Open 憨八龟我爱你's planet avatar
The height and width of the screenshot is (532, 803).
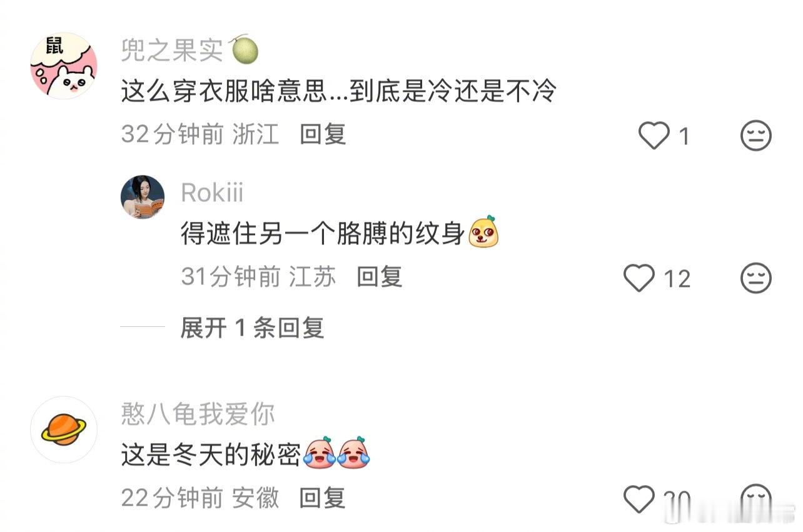(x=64, y=429)
